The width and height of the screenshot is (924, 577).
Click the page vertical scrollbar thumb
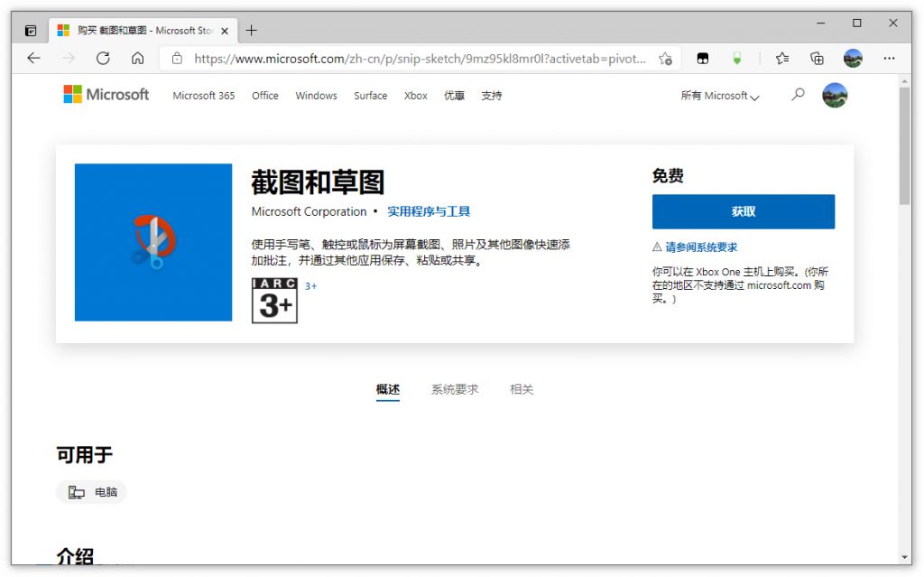[904, 146]
